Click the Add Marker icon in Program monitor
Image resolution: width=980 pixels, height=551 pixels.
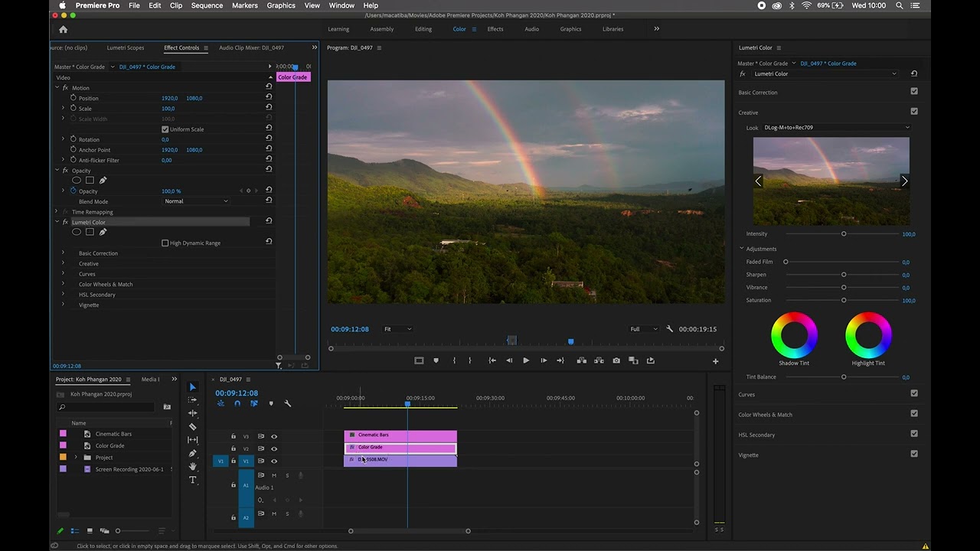coord(436,360)
